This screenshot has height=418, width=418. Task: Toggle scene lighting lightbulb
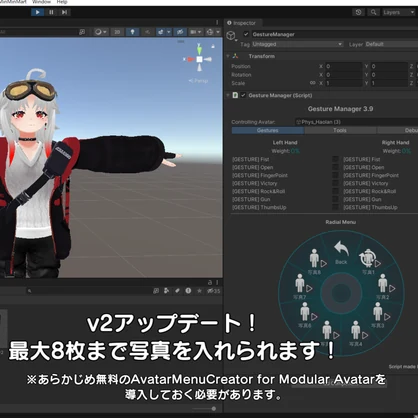pyautogui.click(x=132, y=32)
